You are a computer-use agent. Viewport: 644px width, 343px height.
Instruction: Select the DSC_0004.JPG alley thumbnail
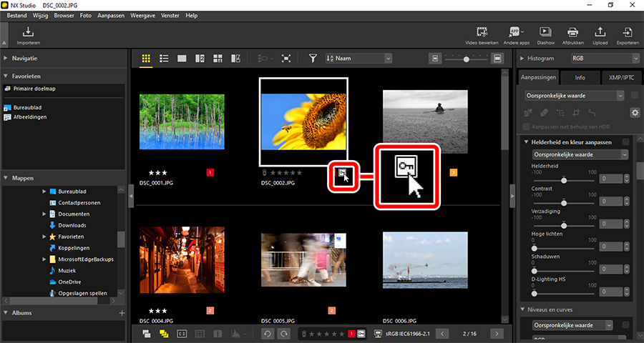click(182, 259)
